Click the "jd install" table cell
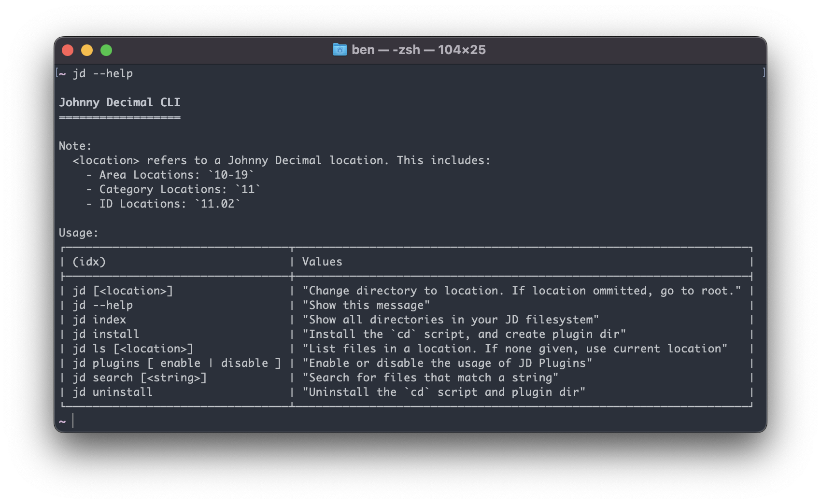This screenshot has height=504, width=821. click(x=106, y=334)
